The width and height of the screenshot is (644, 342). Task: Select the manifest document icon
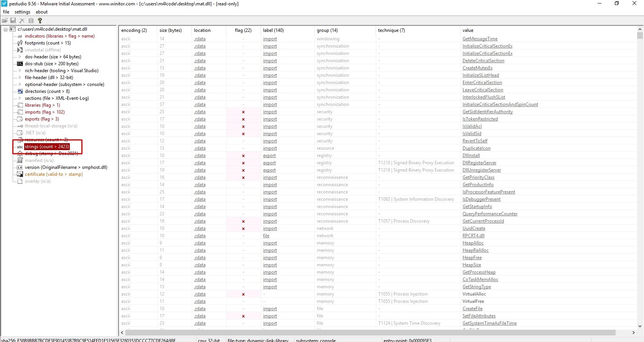click(x=20, y=160)
